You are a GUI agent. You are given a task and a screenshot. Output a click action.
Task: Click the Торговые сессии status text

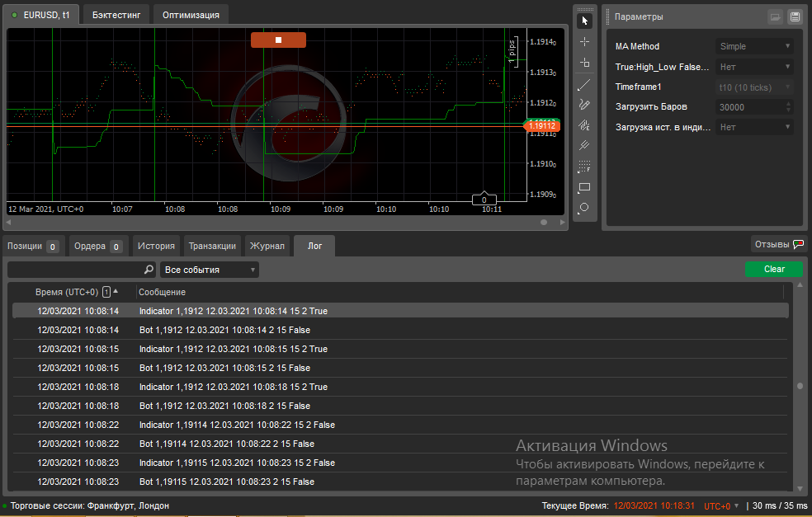[90, 506]
